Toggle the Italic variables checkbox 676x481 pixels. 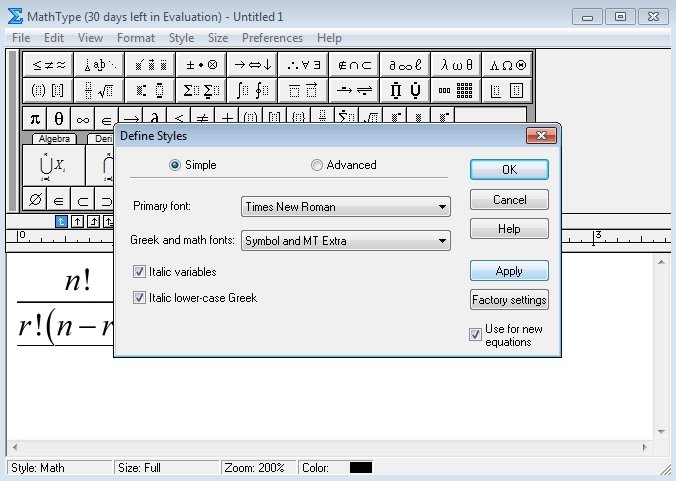[x=139, y=272]
